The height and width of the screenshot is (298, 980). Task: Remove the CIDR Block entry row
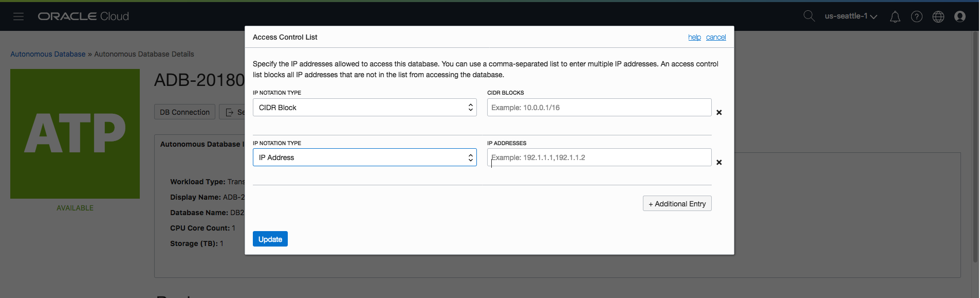(719, 112)
